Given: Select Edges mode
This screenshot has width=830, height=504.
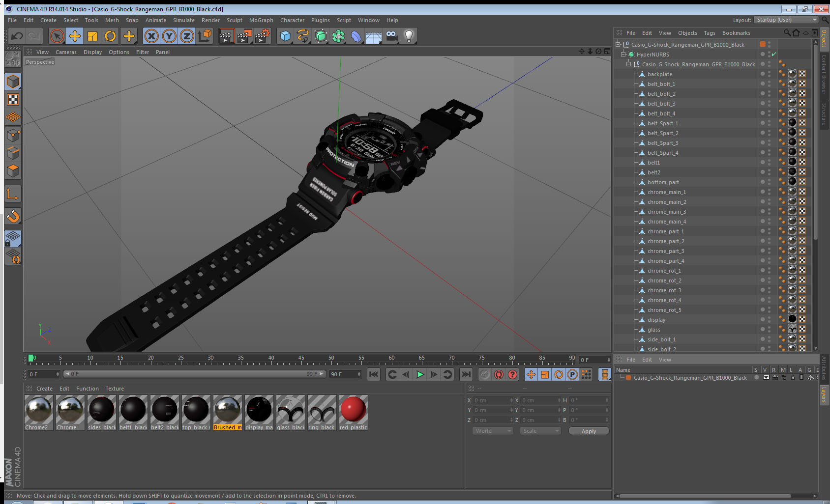Looking at the screenshot, I should click(x=13, y=153).
